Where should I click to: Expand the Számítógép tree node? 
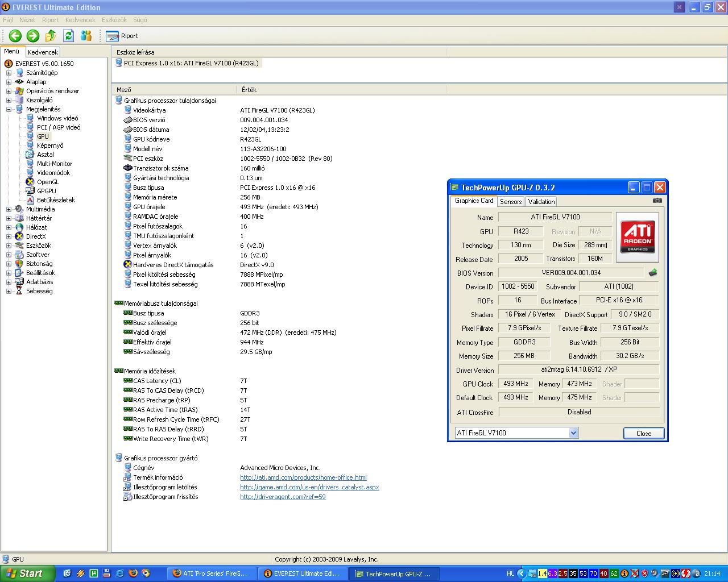point(9,73)
